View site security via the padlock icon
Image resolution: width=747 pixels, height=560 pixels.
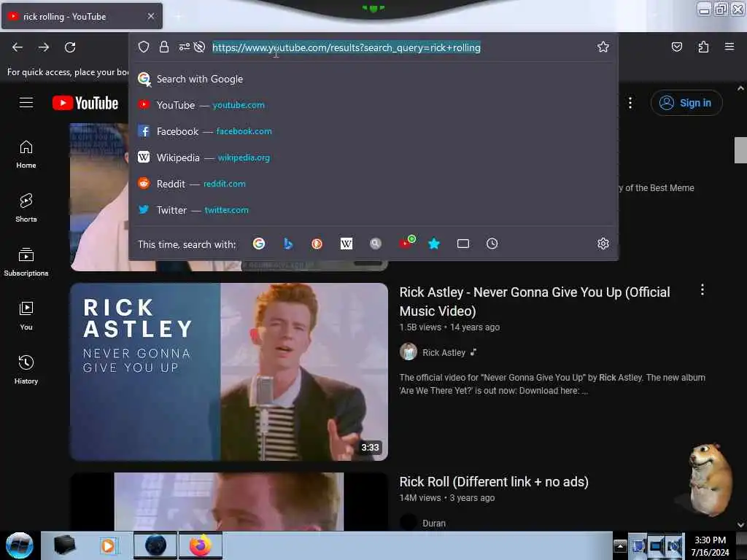click(164, 47)
